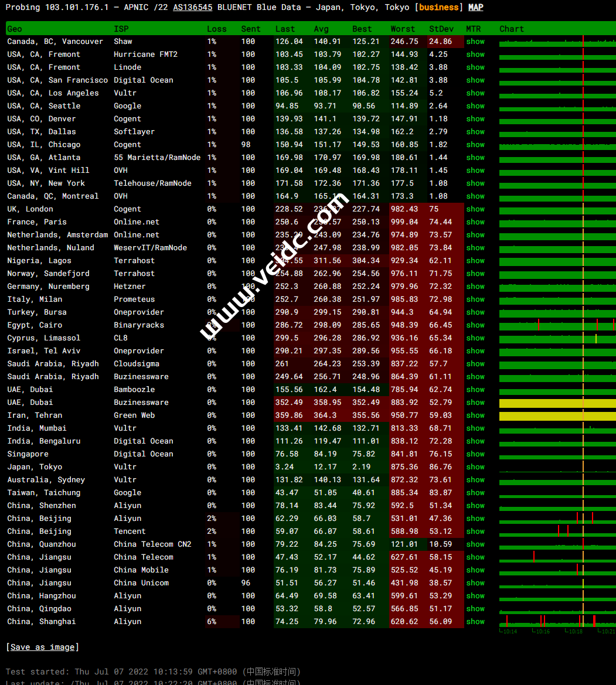Show MTR for Turkey, Bursa Oneprovider
This screenshot has height=685, width=616.
475,312
